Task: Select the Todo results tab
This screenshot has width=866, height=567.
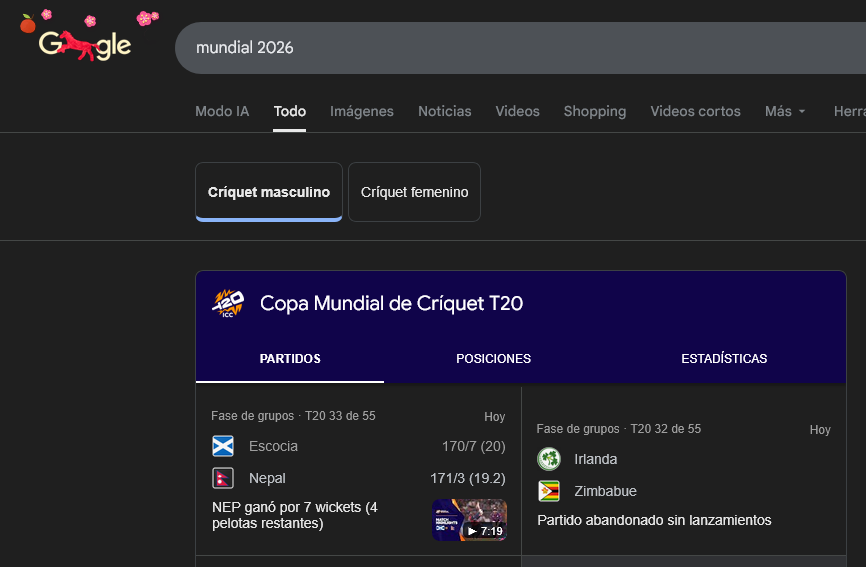Action: (289, 112)
